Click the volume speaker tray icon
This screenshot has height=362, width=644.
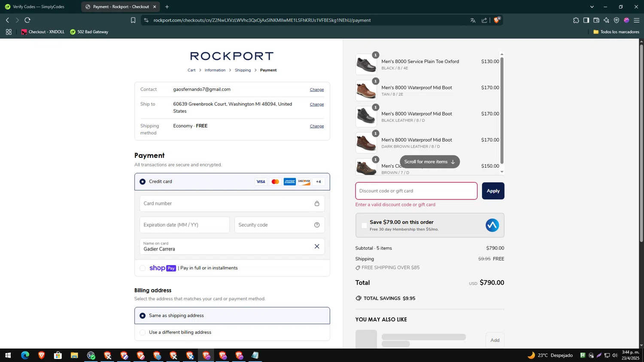pyautogui.click(x=615, y=355)
